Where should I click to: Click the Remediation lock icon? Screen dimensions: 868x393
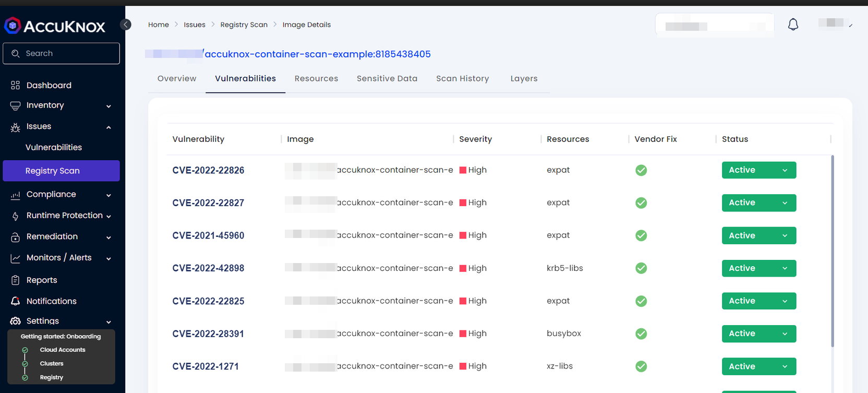tap(15, 237)
